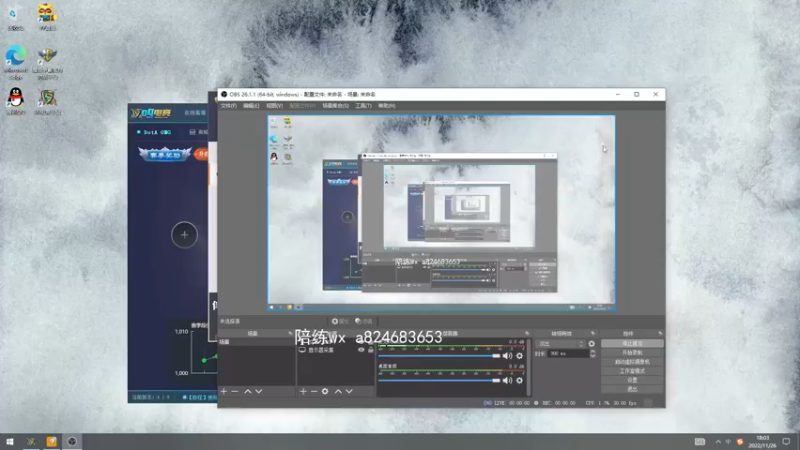Open the 编辑(E) menu in OBS

(251, 106)
